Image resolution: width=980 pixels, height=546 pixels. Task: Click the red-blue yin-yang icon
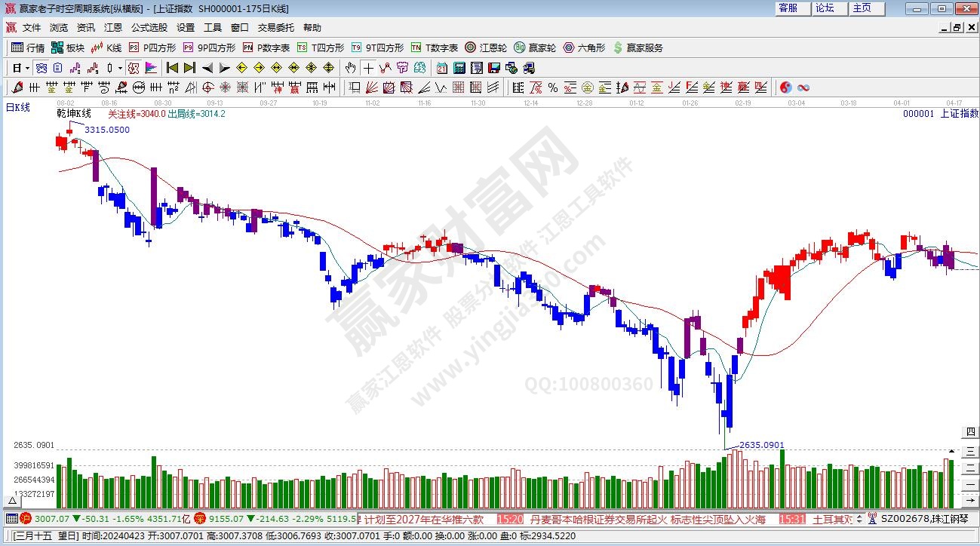(x=785, y=87)
